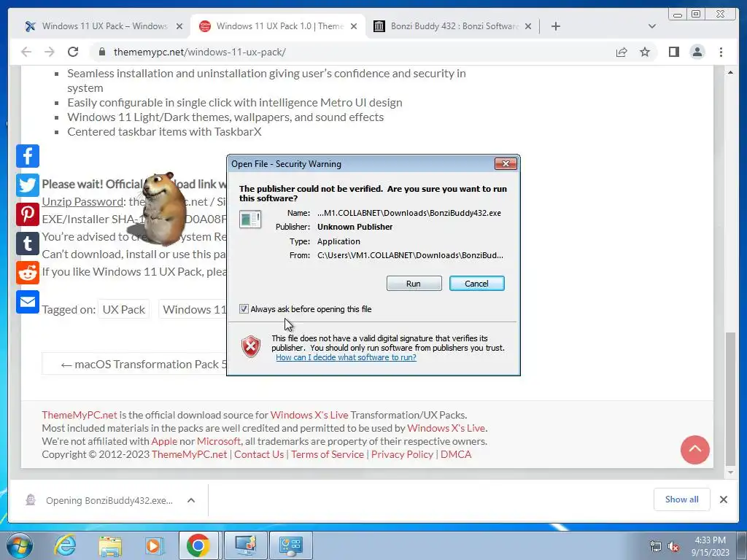Share page via Pinterest icon

[28, 214]
